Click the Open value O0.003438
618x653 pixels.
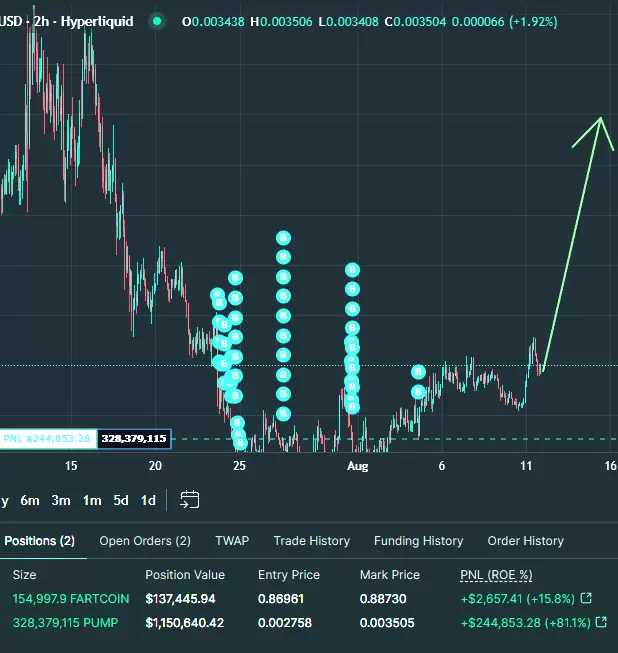pyautogui.click(x=213, y=22)
